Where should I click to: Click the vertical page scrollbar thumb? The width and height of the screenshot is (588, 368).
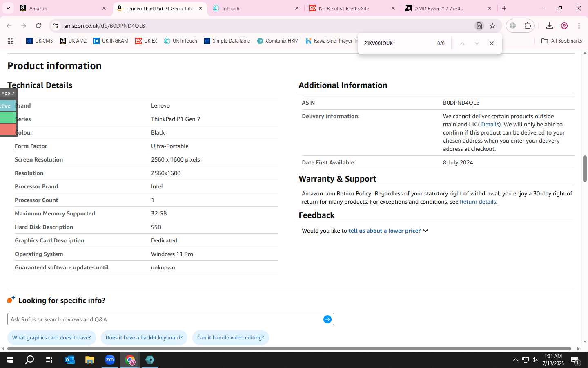[x=585, y=168]
